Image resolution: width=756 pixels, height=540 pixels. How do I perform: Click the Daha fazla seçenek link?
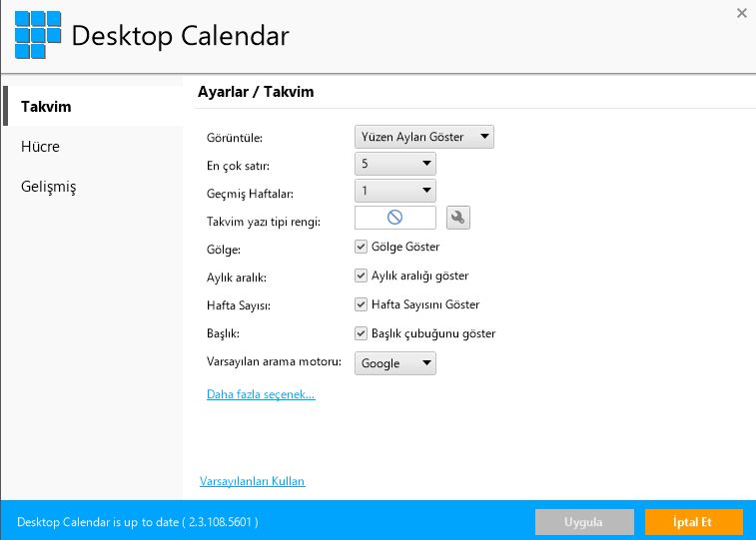(261, 394)
